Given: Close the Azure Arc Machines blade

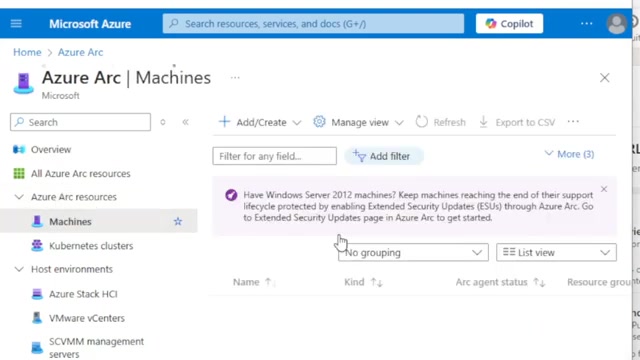Looking at the screenshot, I should coord(604,78).
